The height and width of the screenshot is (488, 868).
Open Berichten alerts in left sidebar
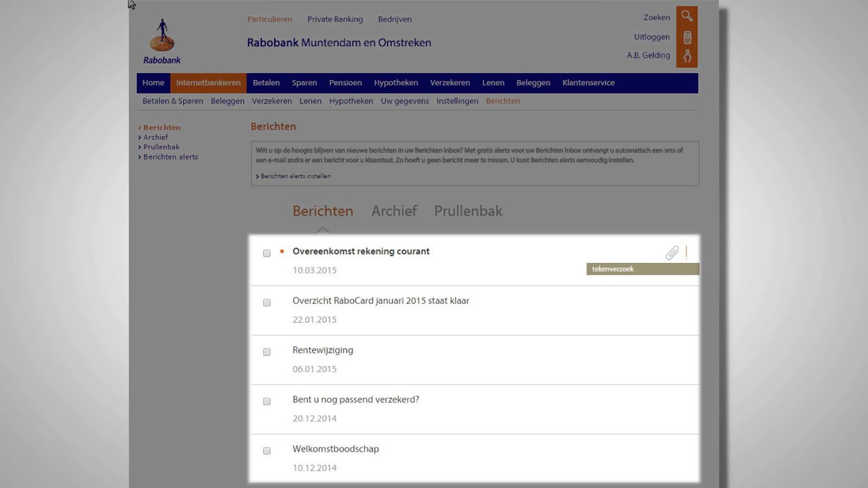click(171, 157)
